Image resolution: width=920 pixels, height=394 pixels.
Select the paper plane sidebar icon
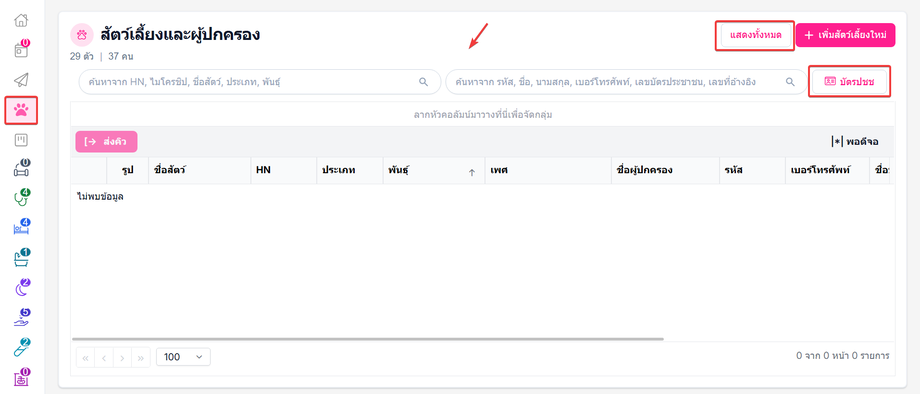[x=21, y=80]
